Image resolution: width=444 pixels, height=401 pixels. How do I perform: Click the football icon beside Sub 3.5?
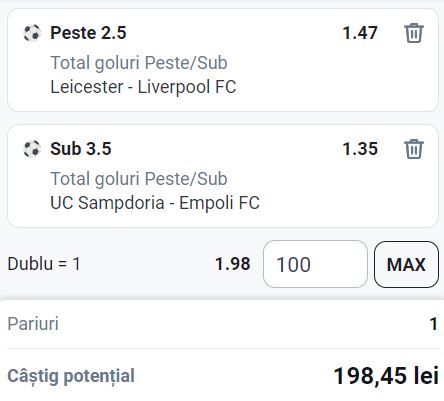pyautogui.click(x=32, y=149)
